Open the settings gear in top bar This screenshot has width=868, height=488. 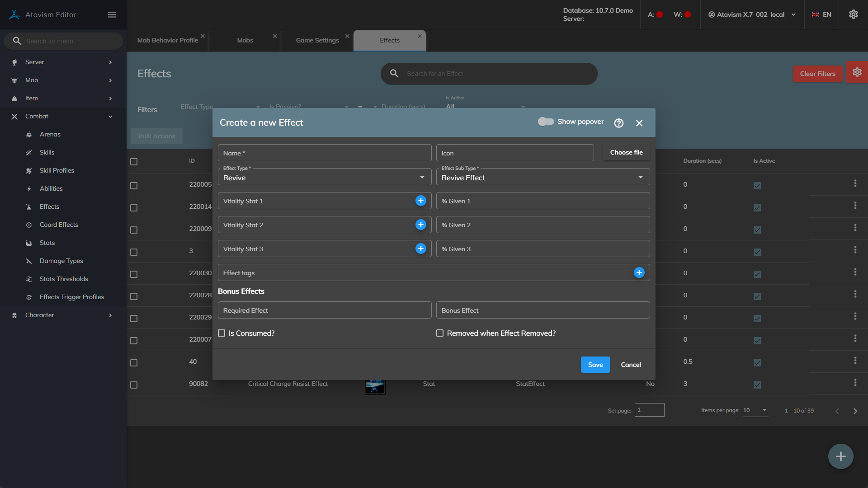tap(853, 14)
